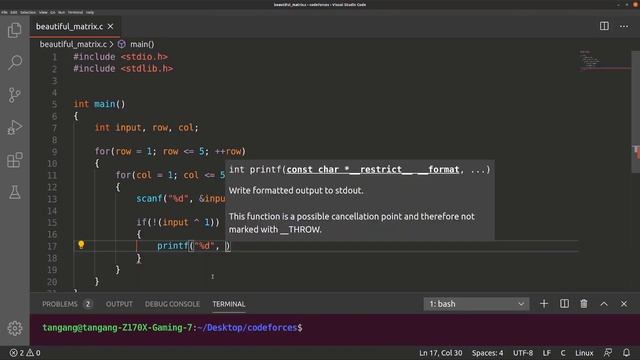Change indentation via Spaces: 4
640x360 pixels.
pyautogui.click(x=487, y=353)
